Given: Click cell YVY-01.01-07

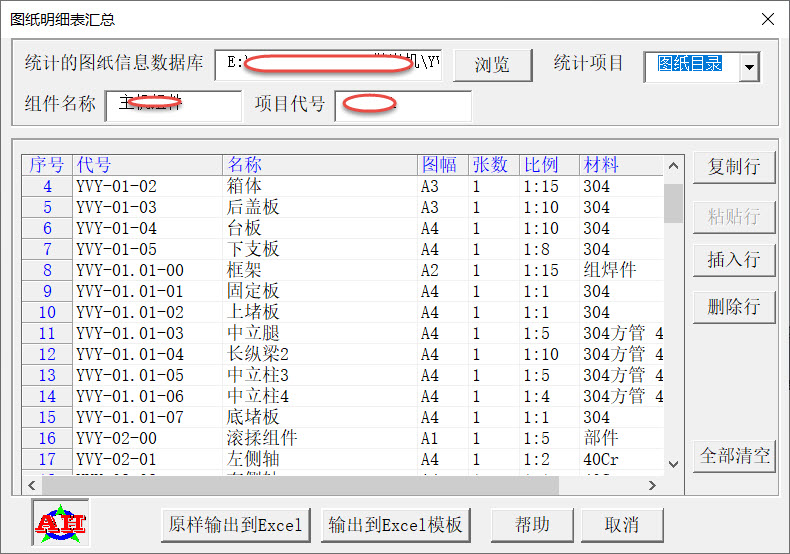Looking at the screenshot, I should pyautogui.click(x=148, y=418).
